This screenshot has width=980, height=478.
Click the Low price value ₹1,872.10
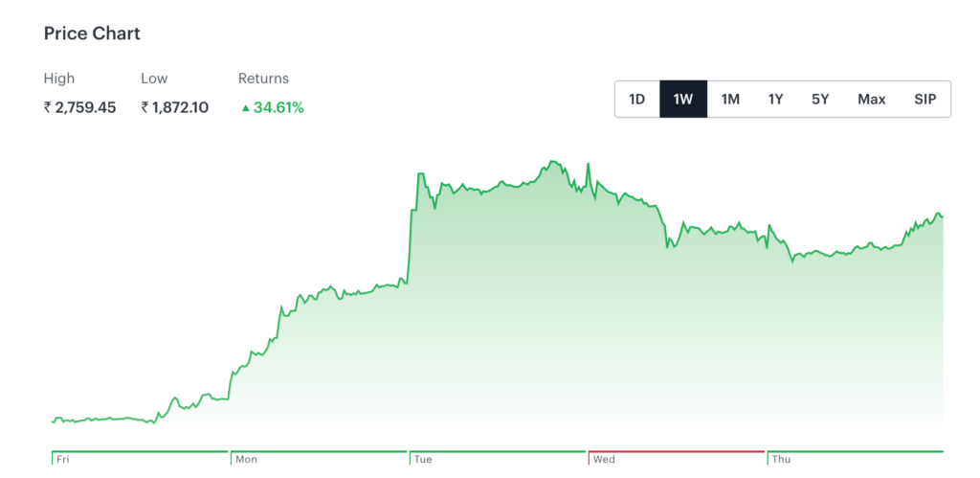pyautogui.click(x=175, y=107)
